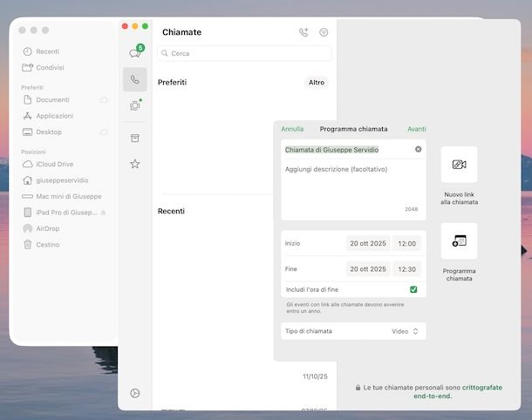Open the Status updates icon in sidebar

click(x=135, y=105)
